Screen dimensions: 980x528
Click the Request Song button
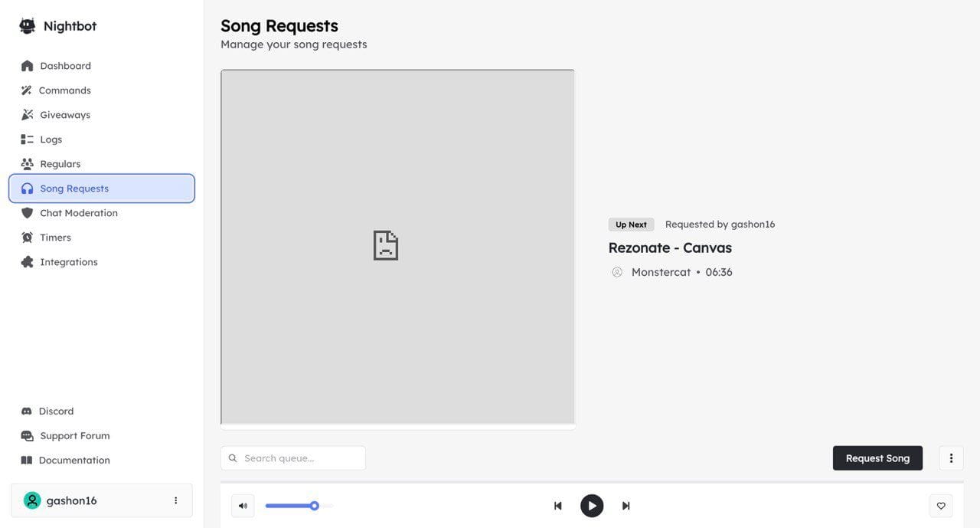click(877, 458)
